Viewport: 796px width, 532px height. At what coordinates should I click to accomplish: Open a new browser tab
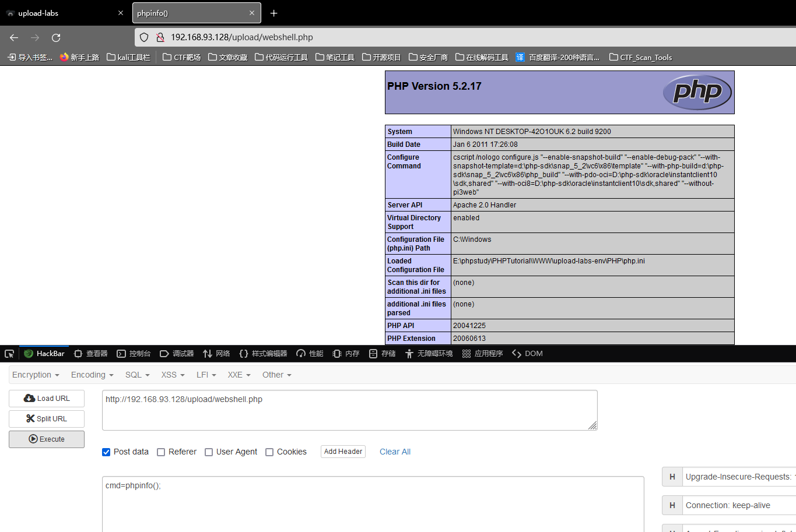click(x=274, y=13)
